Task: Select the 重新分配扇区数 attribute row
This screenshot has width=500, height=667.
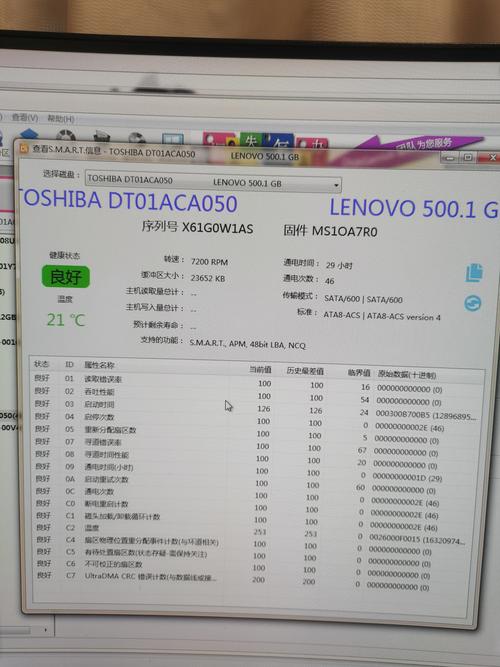Action: pos(257,433)
